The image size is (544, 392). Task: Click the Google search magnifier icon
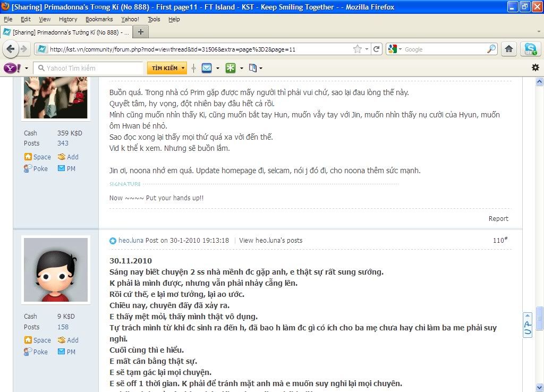pos(491,49)
